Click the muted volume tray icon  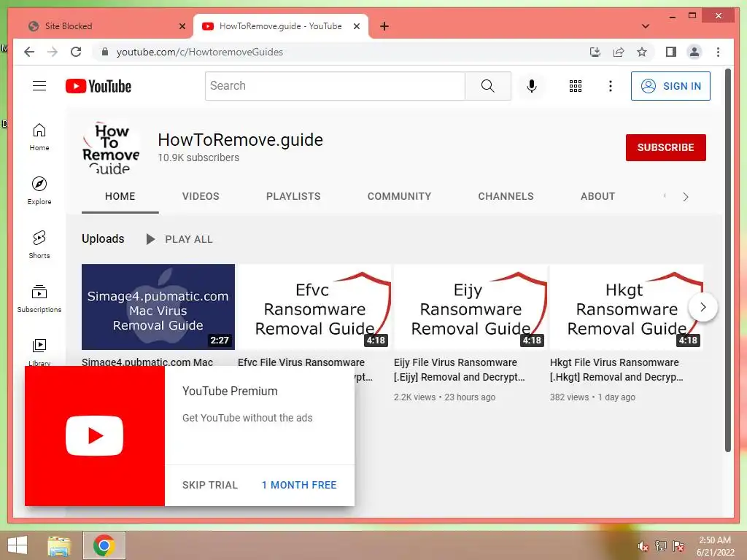pos(643,546)
